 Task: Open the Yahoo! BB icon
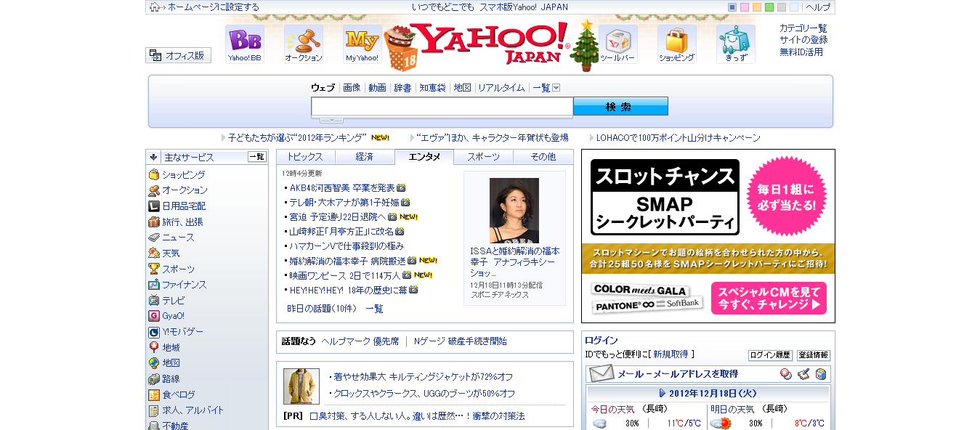pos(245,44)
